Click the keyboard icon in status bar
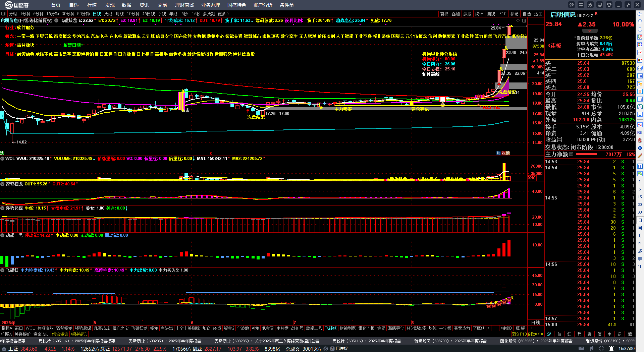Image resolution: width=644 pixels, height=352 pixels. tap(581, 349)
